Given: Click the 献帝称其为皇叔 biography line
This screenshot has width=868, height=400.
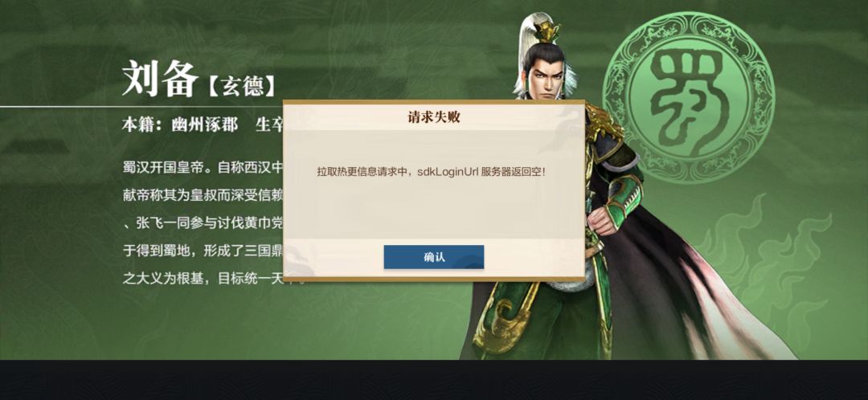Looking at the screenshot, I should [203, 194].
